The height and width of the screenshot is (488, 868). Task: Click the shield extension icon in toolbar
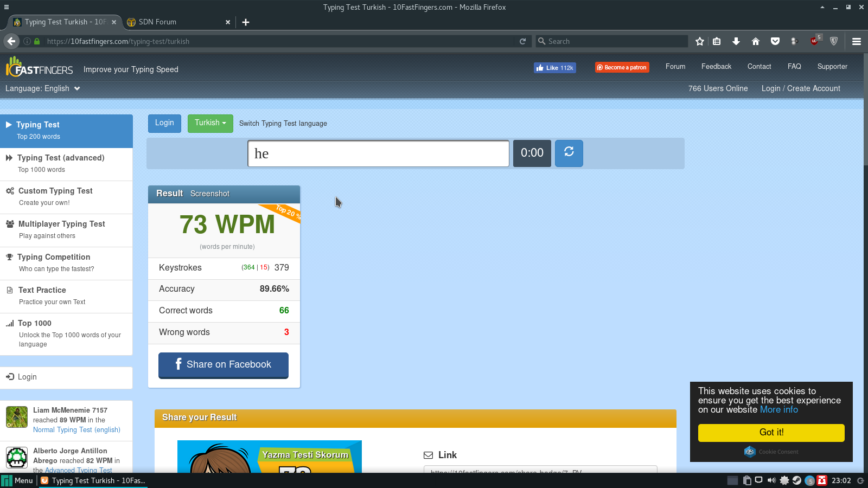tap(834, 41)
